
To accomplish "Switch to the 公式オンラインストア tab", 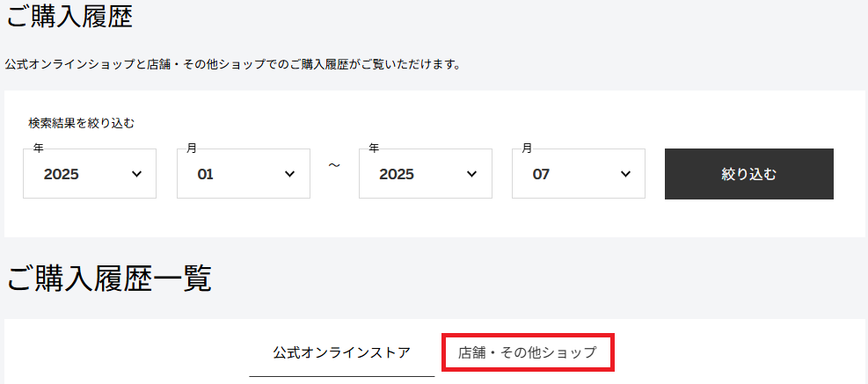I will pyautogui.click(x=341, y=352).
